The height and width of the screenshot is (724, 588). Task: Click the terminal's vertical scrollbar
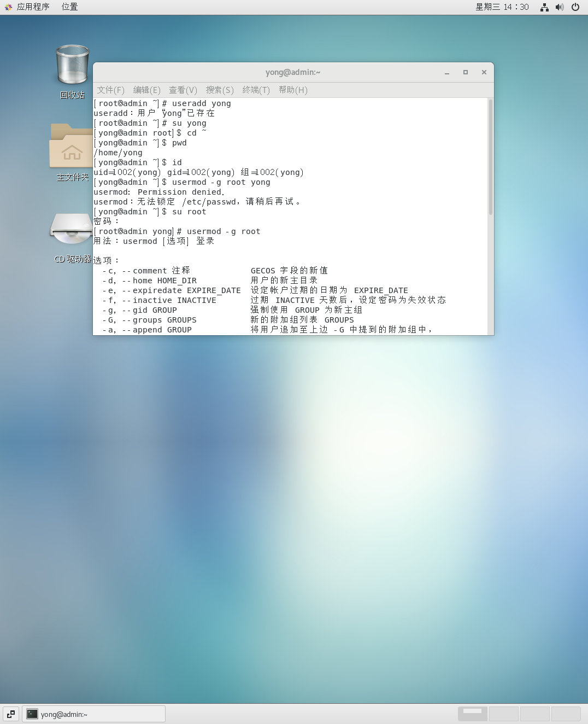pos(490,157)
